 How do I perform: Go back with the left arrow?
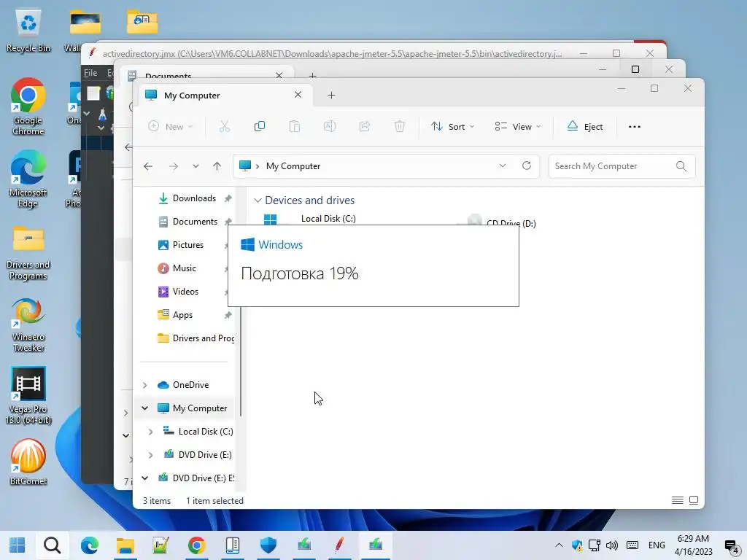coord(148,166)
